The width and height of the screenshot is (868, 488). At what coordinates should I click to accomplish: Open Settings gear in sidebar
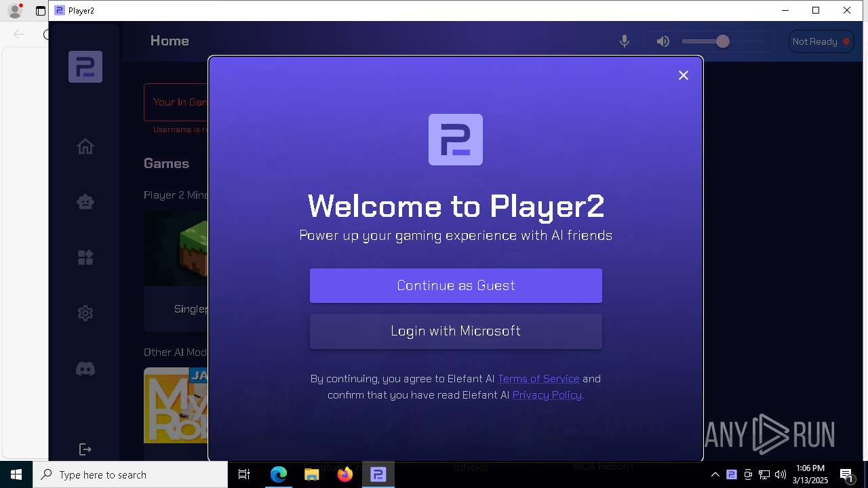coord(85,313)
